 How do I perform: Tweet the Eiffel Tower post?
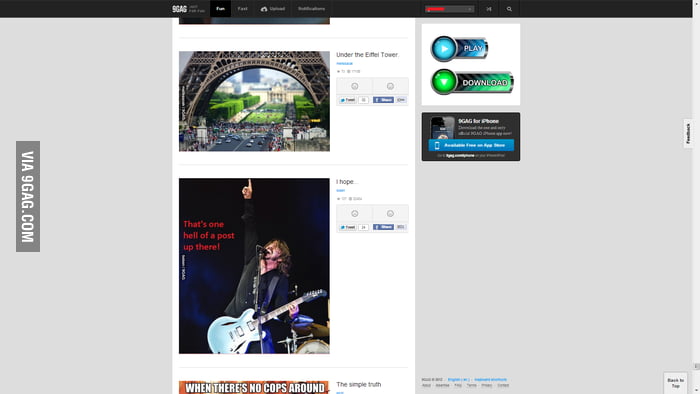[347, 100]
